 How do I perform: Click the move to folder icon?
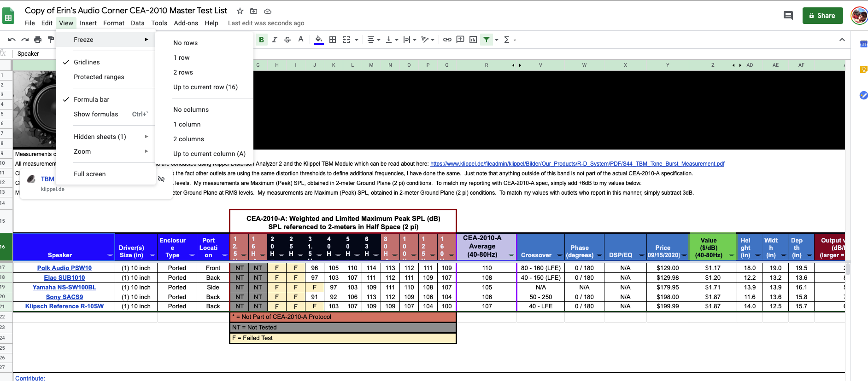coord(253,11)
